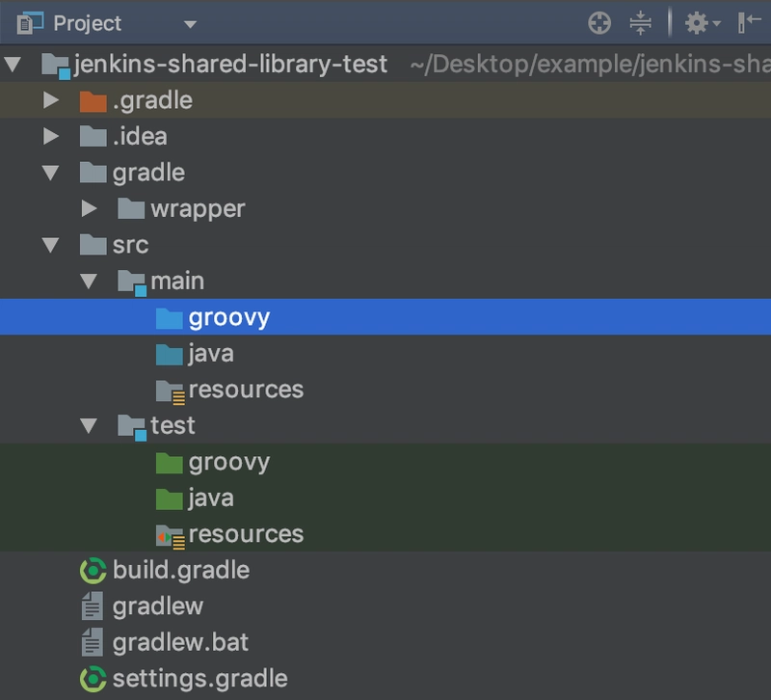
Task: Select the src folder name
Action: point(130,246)
